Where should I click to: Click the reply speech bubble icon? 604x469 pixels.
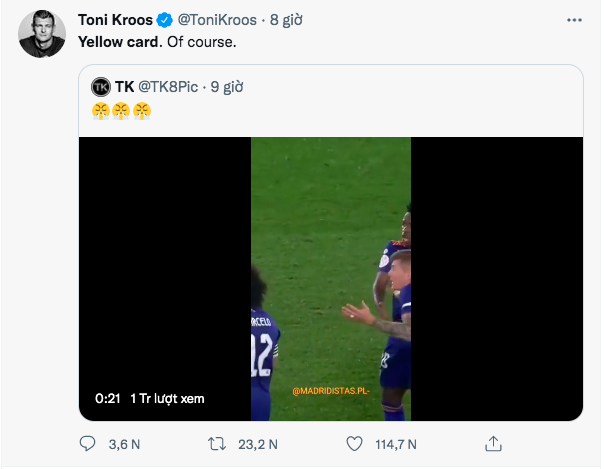pos(87,444)
